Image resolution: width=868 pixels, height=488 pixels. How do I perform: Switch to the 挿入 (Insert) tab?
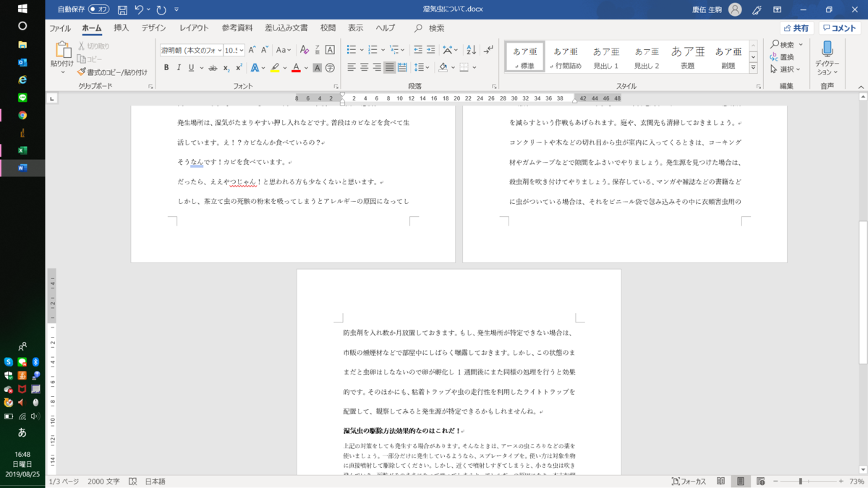(x=121, y=28)
